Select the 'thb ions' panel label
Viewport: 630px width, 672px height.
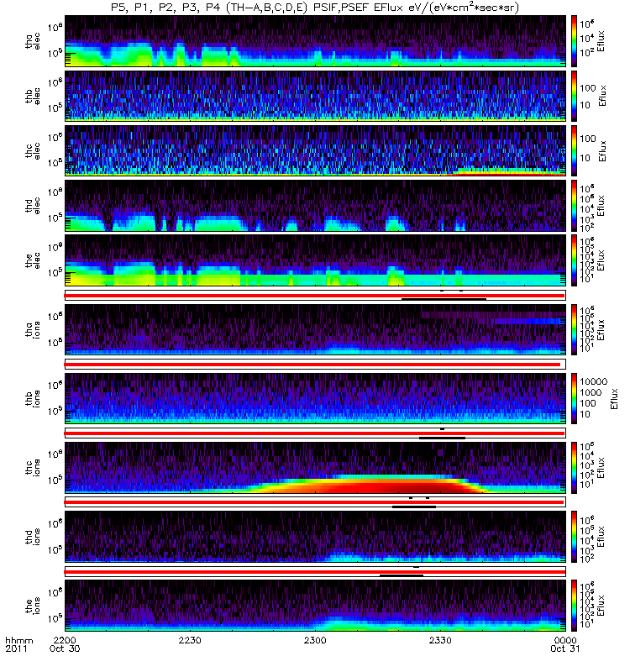33,398
